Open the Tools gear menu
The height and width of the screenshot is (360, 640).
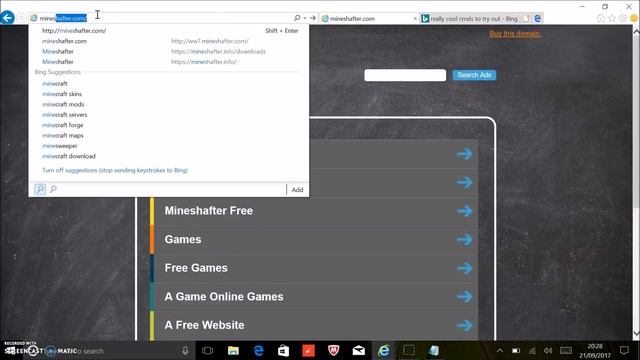pos(622,18)
